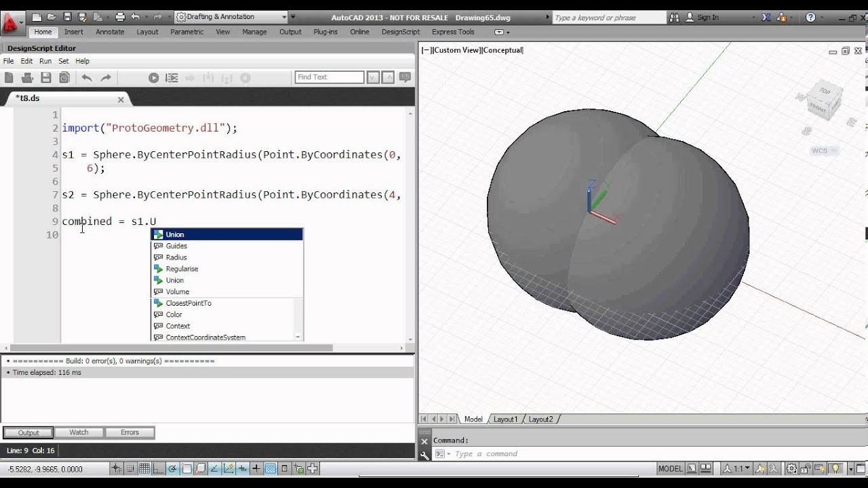
Task: Switch to the Layout1 tab
Action: click(x=505, y=420)
